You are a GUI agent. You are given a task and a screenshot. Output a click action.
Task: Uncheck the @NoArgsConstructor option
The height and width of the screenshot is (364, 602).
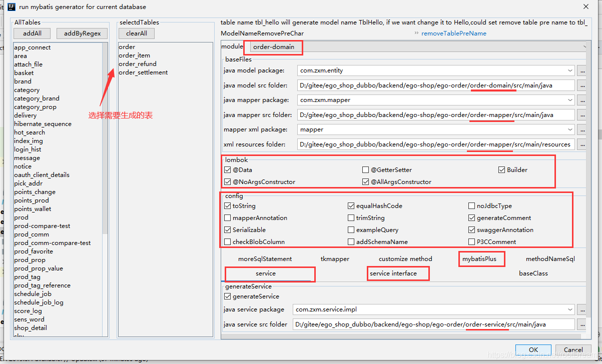point(228,182)
